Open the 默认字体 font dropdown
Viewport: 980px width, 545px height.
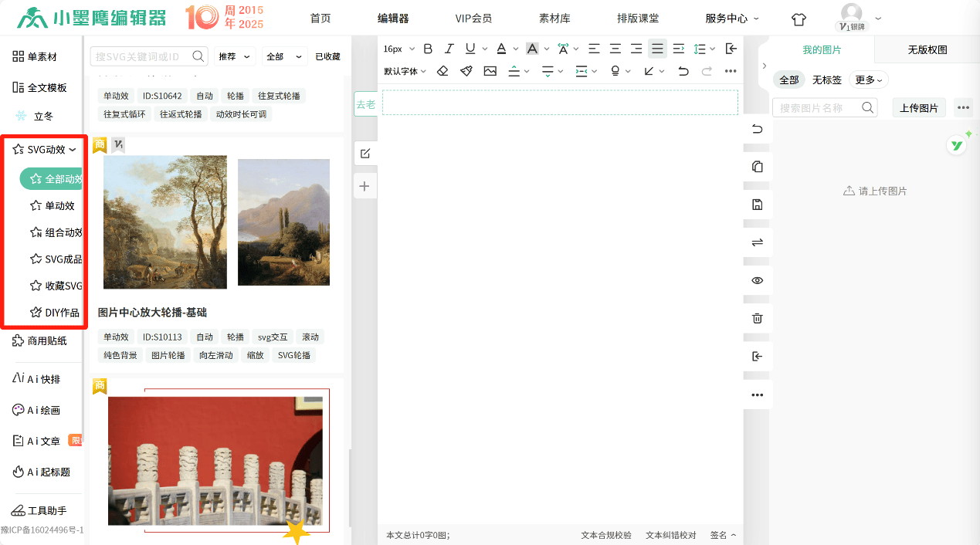click(x=405, y=71)
